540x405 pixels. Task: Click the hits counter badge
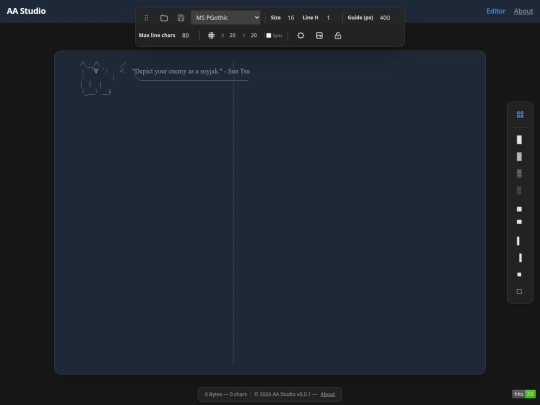(x=524, y=394)
